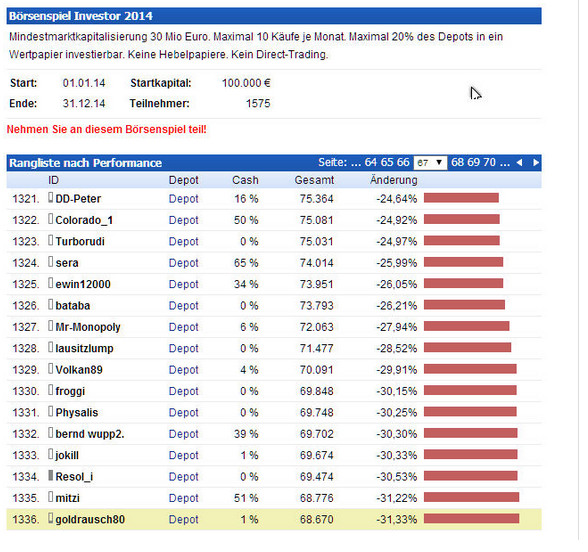Open Depot link for bernd wupp2.

click(183, 434)
